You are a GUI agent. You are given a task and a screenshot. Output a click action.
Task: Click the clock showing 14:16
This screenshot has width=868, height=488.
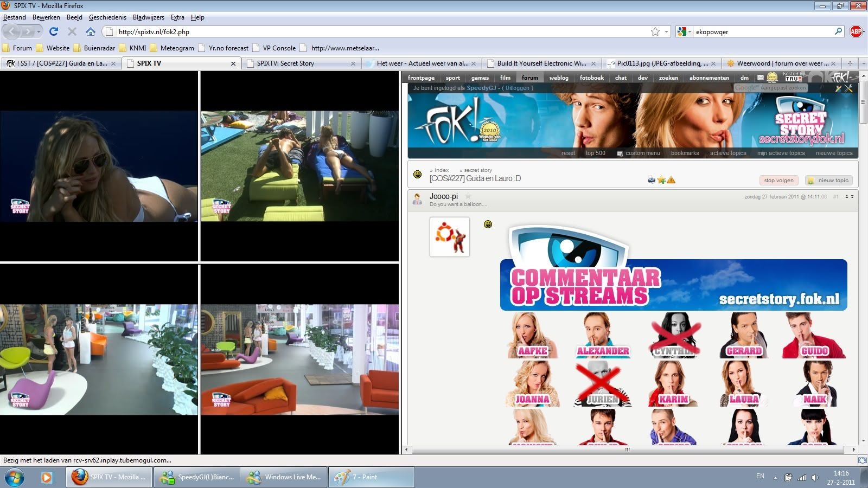841,473
